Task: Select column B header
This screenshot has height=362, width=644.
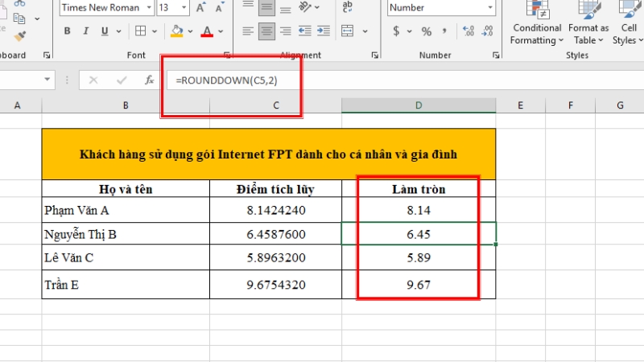Action: 126,105
